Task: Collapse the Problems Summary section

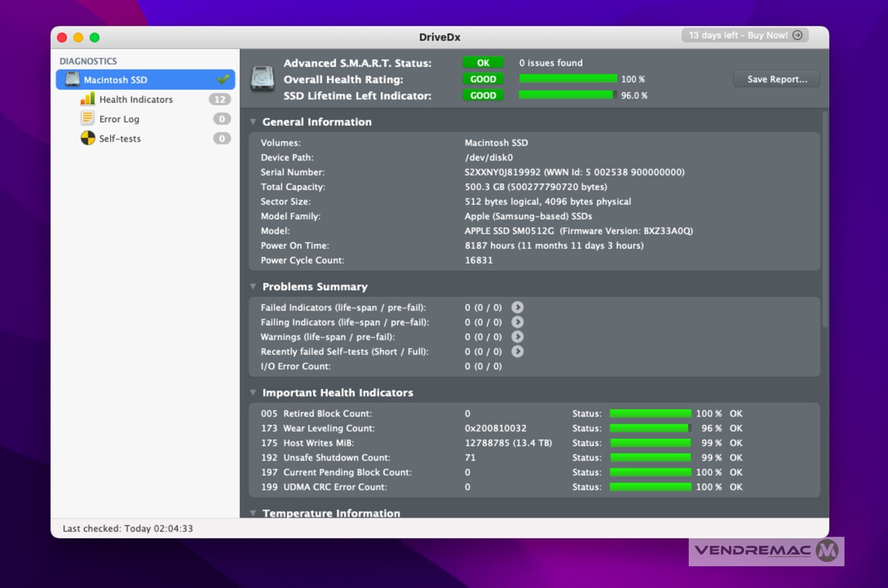Action: coord(253,286)
